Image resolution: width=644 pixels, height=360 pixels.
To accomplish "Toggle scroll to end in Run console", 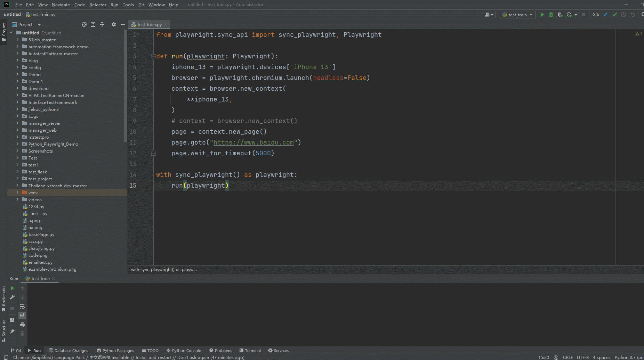I will click(22, 316).
